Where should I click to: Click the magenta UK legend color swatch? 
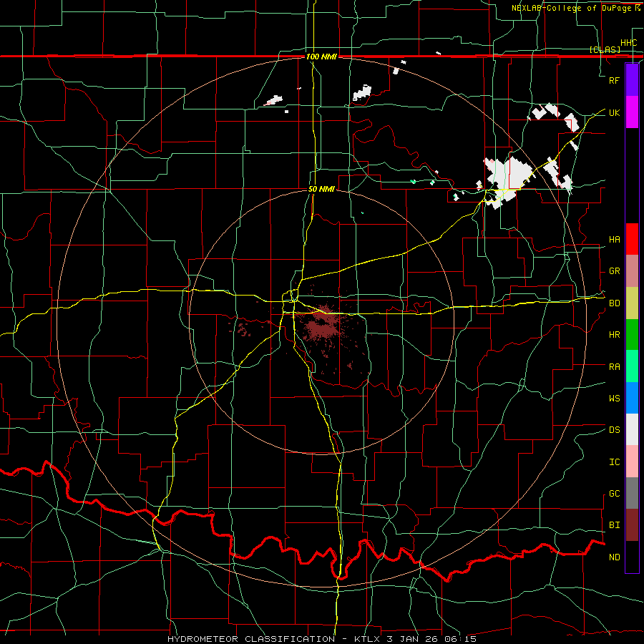click(632, 112)
